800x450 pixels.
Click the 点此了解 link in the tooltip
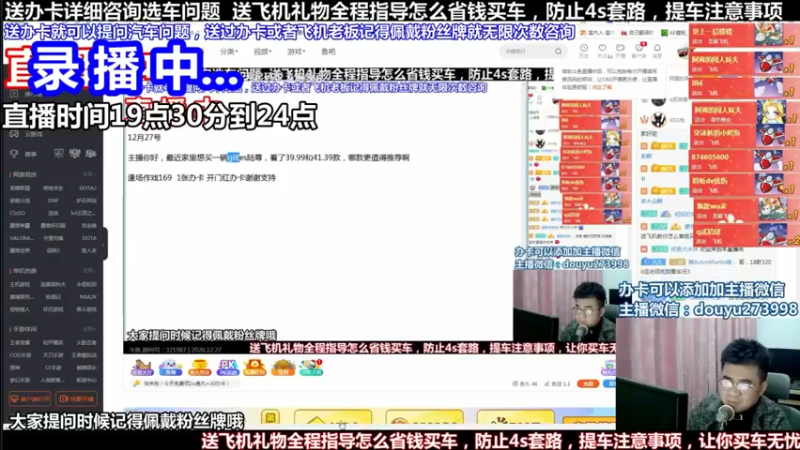(x=602, y=87)
